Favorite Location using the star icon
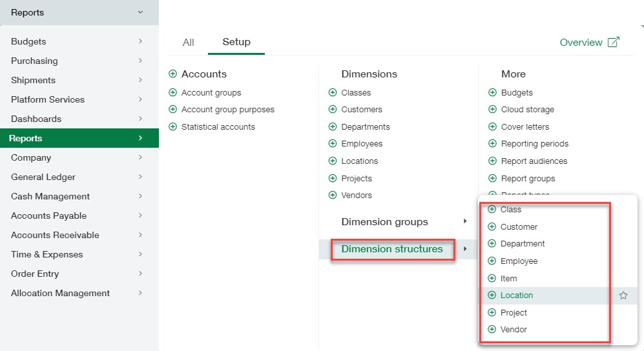644x351 pixels. [623, 296]
